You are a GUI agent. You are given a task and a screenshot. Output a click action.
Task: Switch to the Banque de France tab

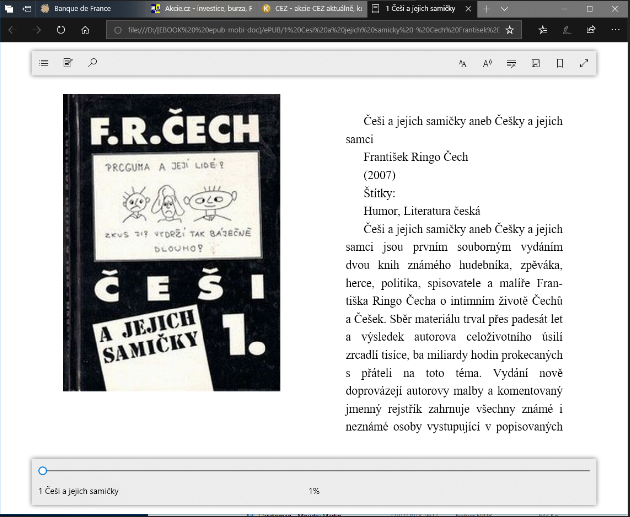(x=91, y=8)
